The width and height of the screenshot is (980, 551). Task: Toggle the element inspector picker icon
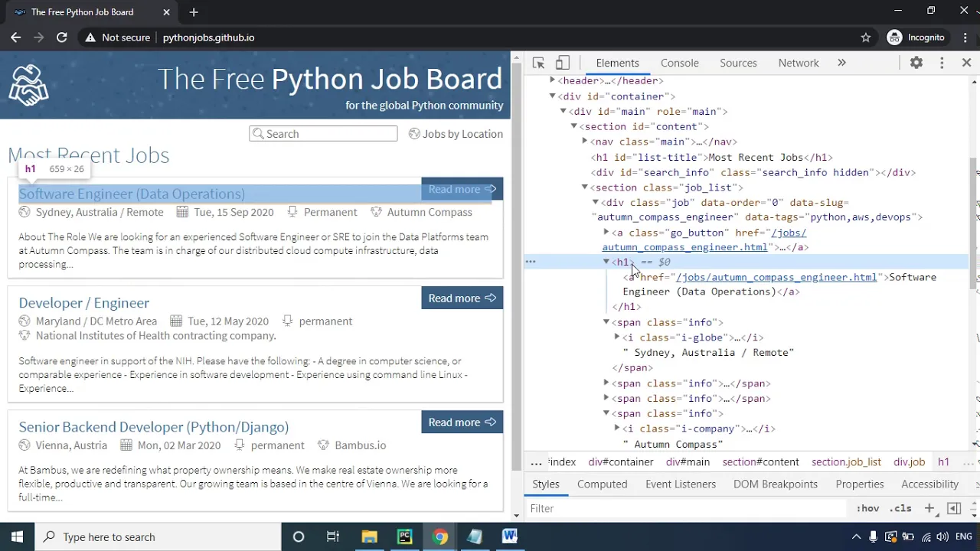coord(538,63)
